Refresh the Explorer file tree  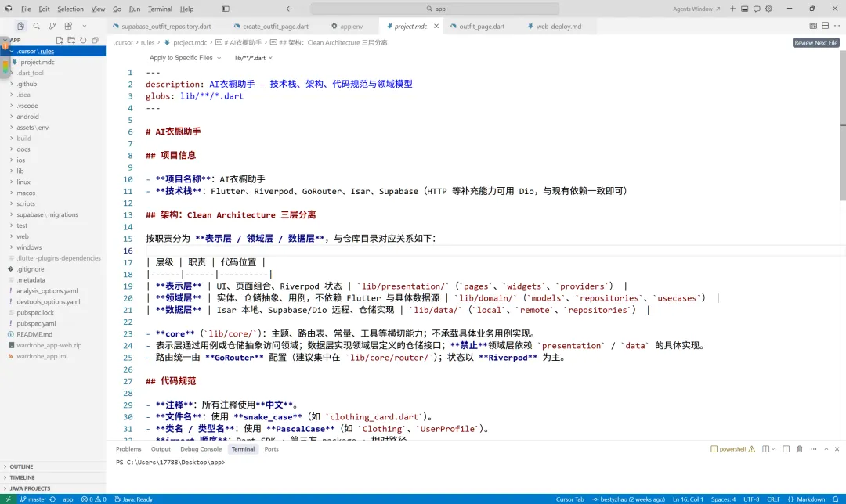click(83, 41)
